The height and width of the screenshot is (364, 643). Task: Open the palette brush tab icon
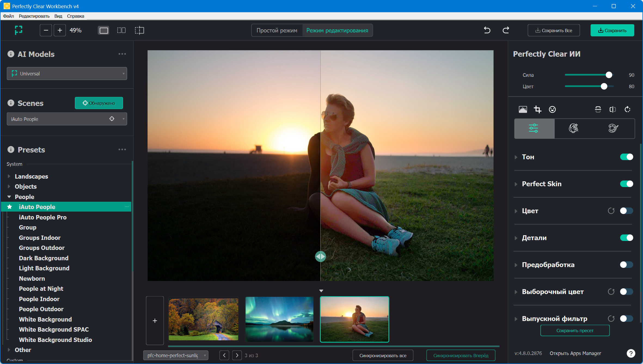[x=613, y=128]
